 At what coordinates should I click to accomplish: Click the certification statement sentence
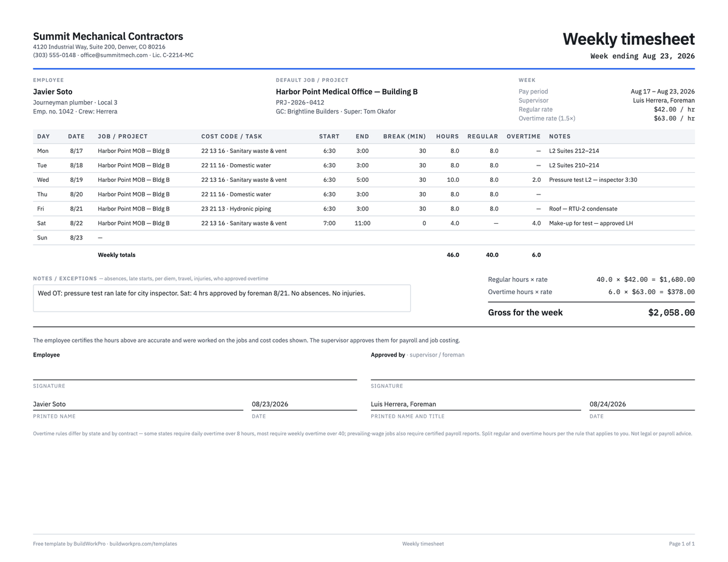(x=246, y=341)
